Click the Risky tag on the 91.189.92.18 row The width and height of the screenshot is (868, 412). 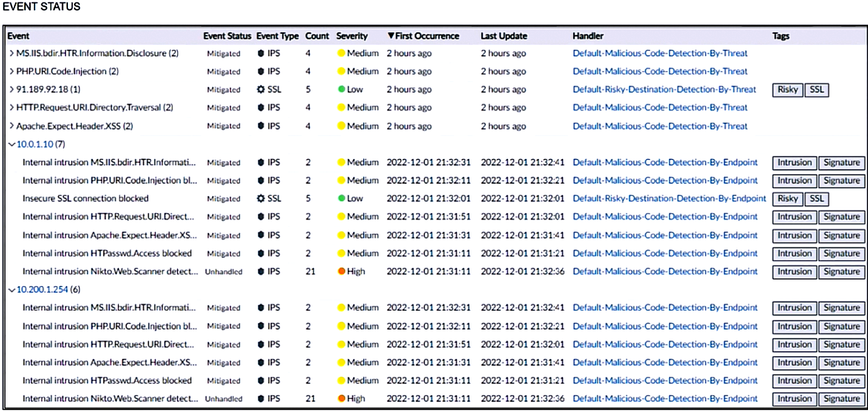pos(787,90)
